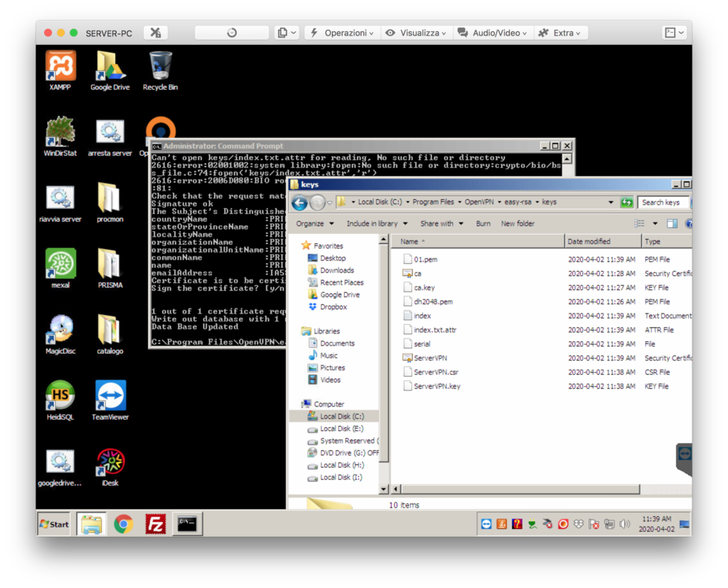Sort files by Name column
This screenshot has height=588, width=728.
(x=478, y=242)
